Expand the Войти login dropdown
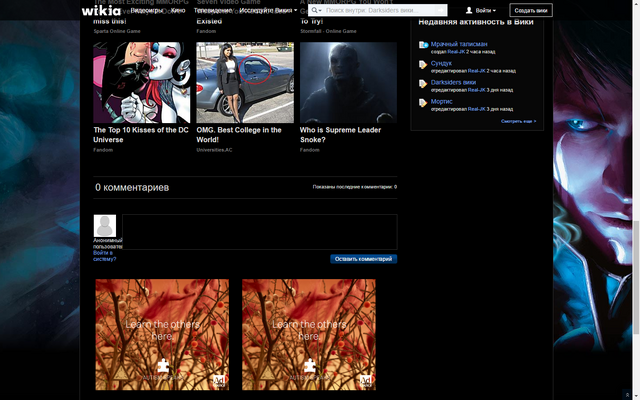The width and height of the screenshot is (640, 400). pyautogui.click(x=485, y=10)
